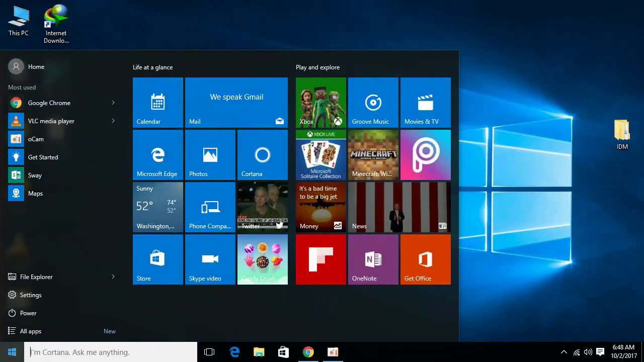Expand the VLC media player jump list arrow

(113, 121)
